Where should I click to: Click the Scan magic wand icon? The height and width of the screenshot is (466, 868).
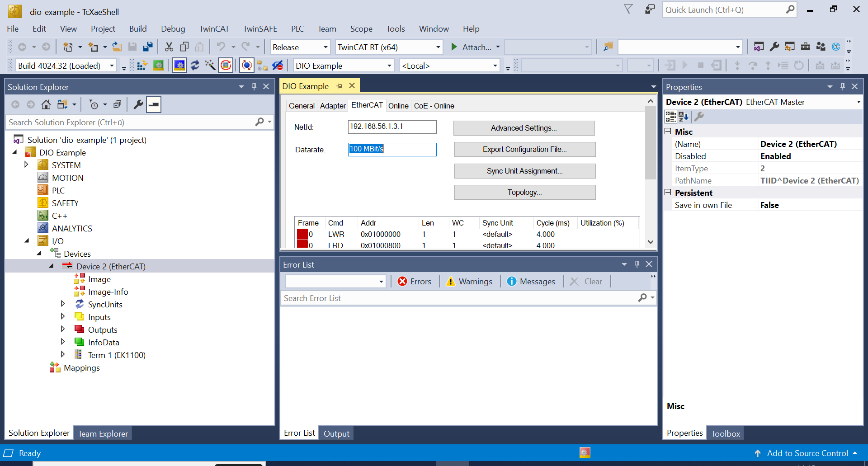click(210, 66)
